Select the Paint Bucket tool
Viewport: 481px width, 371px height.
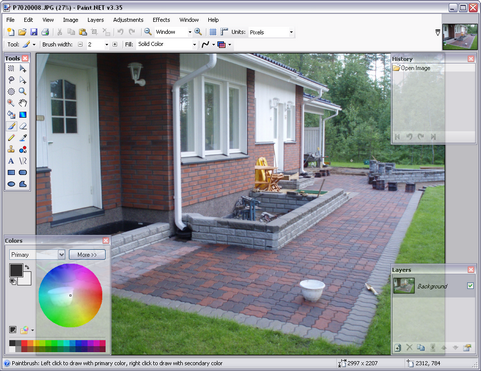[11, 115]
